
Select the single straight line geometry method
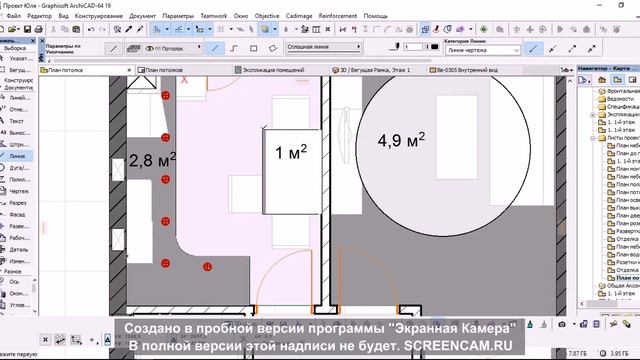215,48
